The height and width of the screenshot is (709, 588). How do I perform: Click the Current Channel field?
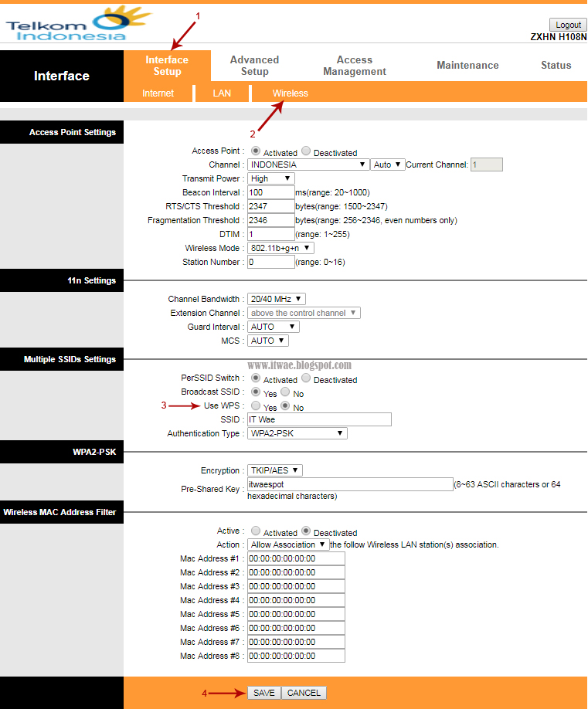point(486,165)
